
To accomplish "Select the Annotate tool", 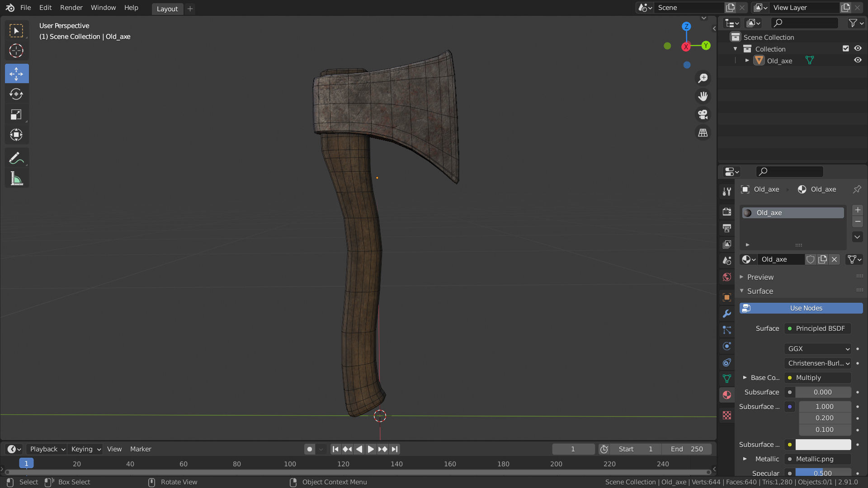I will 17,158.
